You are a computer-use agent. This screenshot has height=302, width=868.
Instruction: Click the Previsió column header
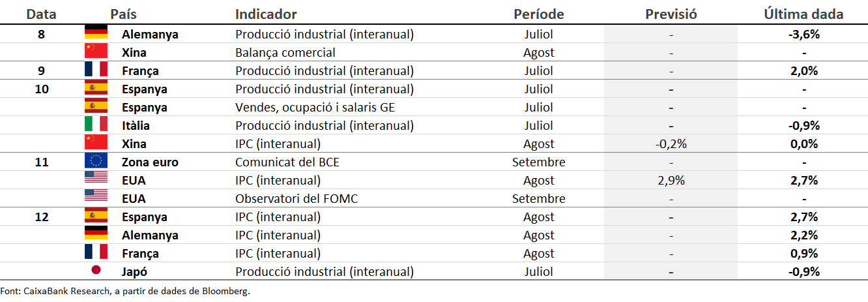click(x=671, y=14)
